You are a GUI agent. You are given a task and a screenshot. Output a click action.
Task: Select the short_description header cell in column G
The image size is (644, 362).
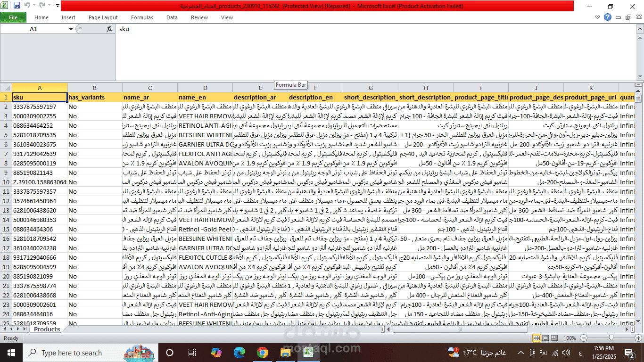click(371, 97)
